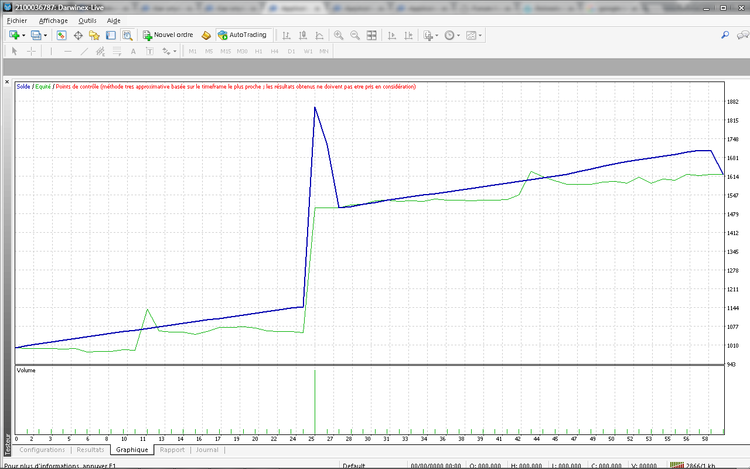Click the MetaEditor icon beside Nouvel ordre
Screen dimensions: 750x469
(206, 35)
